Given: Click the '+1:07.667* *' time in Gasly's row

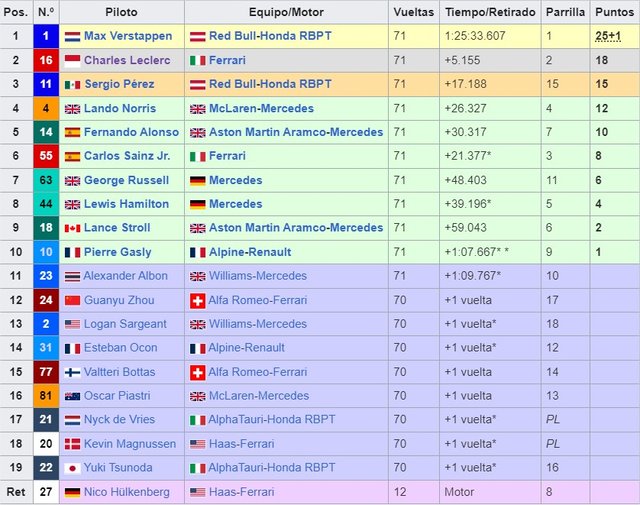Looking at the screenshot, I should [x=476, y=252].
